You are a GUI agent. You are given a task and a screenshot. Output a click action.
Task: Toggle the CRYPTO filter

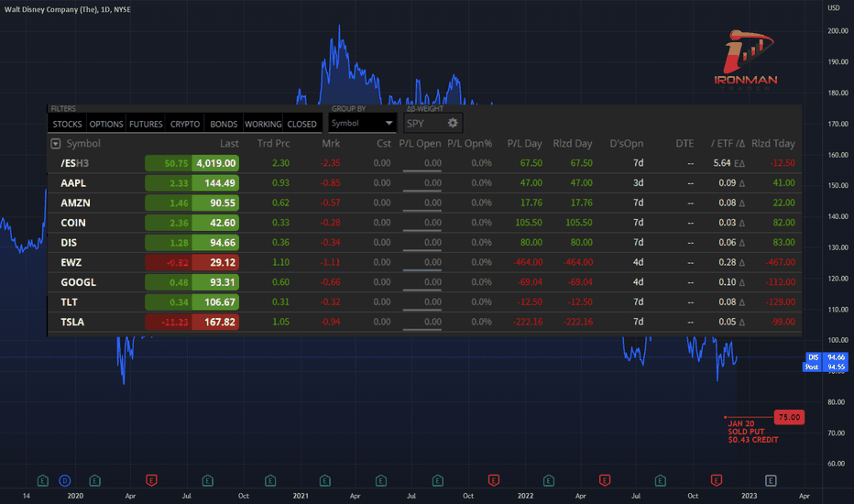[x=185, y=125]
